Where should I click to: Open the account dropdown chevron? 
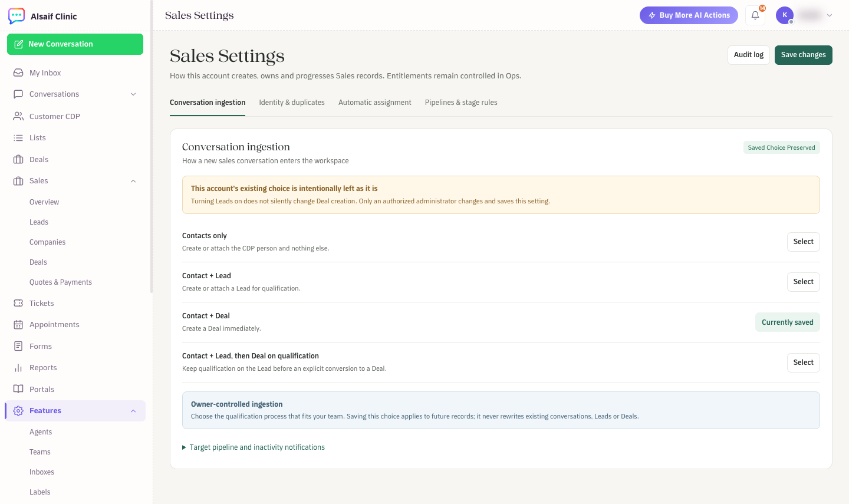830,15
